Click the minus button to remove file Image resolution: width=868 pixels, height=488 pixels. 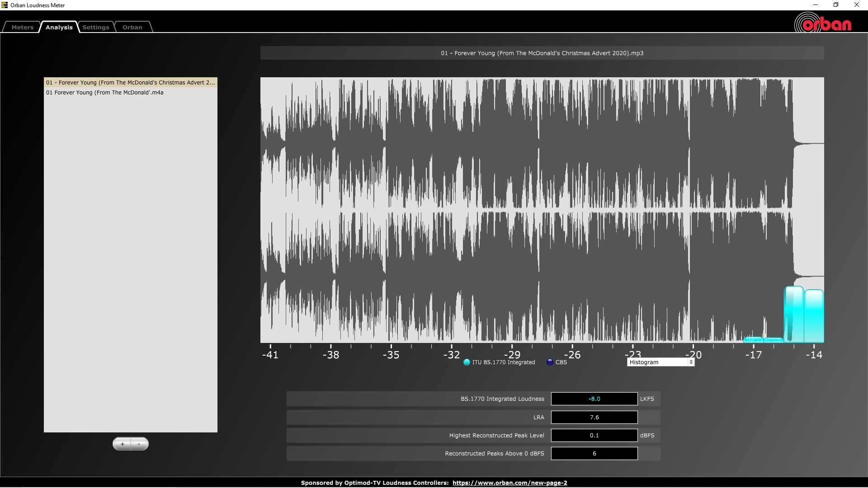click(x=139, y=444)
